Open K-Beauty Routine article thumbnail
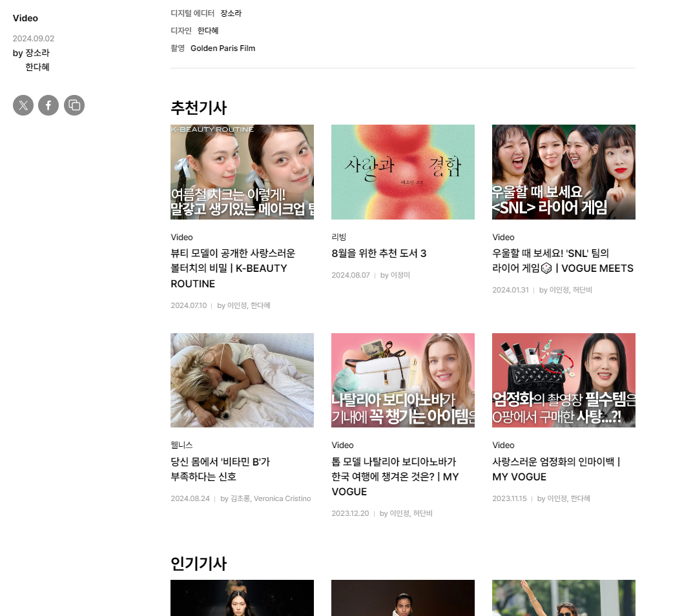The width and height of the screenshot is (693, 616). (242, 172)
